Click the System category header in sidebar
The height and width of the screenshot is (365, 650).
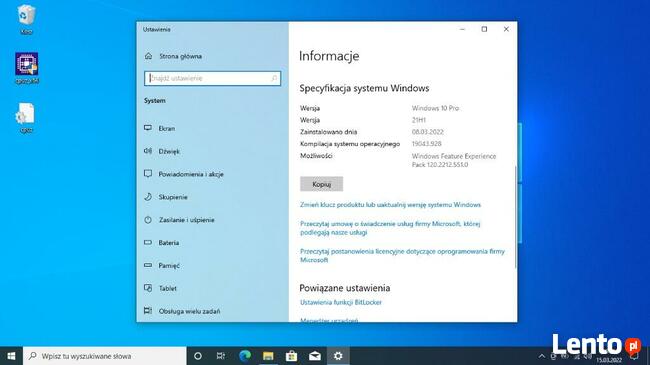click(x=155, y=101)
